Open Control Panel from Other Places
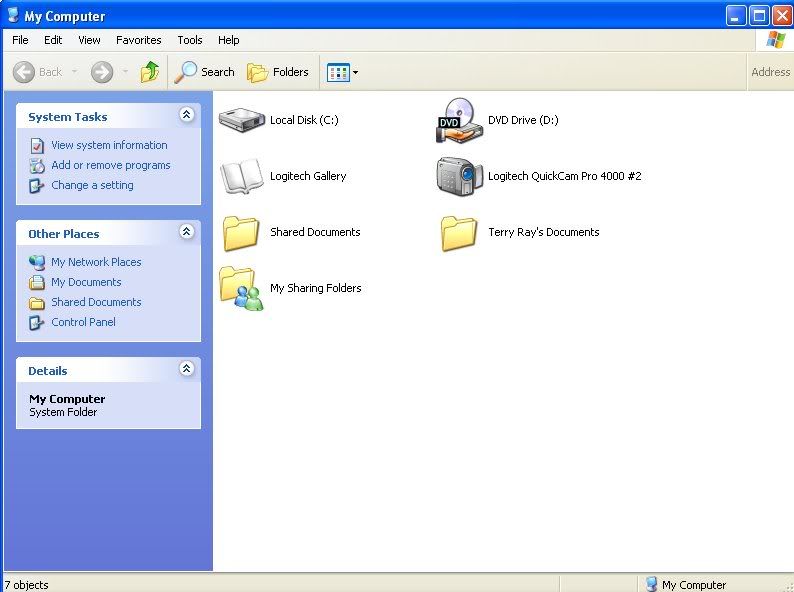Viewport: 794px width, 592px height. point(83,322)
